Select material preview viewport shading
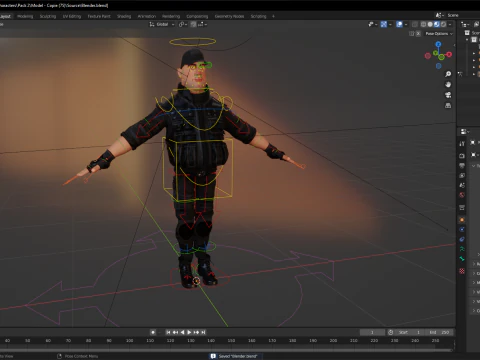This screenshot has height=360, width=480. pos(437,24)
